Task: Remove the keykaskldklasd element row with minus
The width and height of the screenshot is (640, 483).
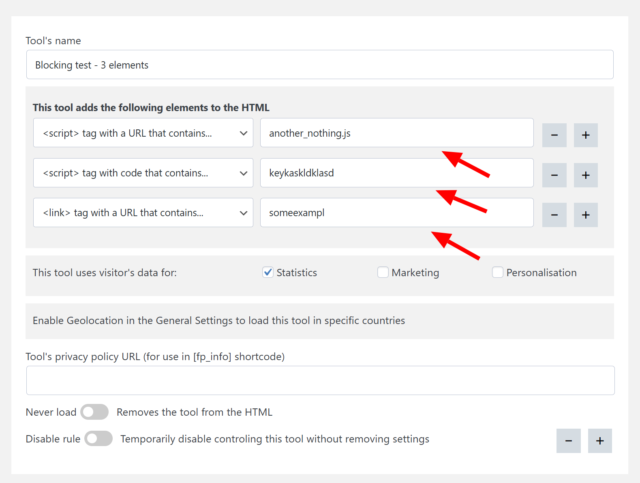Action: 554,175
